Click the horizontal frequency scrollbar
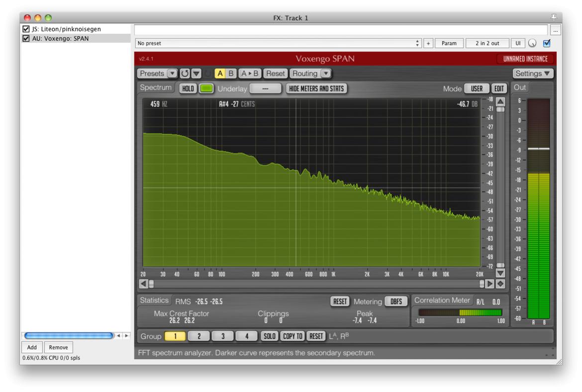The image size is (582, 392). (316, 284)
